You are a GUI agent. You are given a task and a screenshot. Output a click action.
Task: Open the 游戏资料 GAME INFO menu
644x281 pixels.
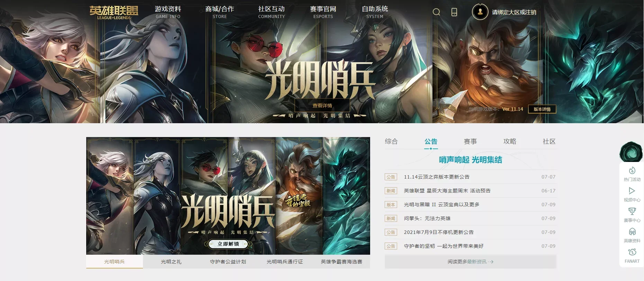(168, 12)
